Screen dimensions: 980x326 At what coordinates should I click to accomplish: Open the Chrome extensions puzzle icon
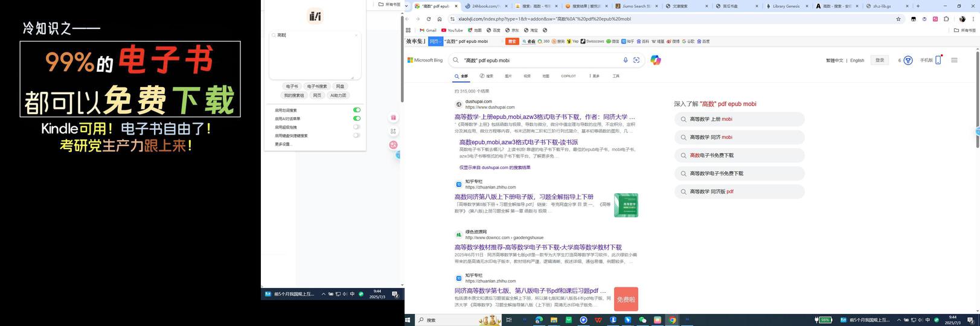[946, 19]
